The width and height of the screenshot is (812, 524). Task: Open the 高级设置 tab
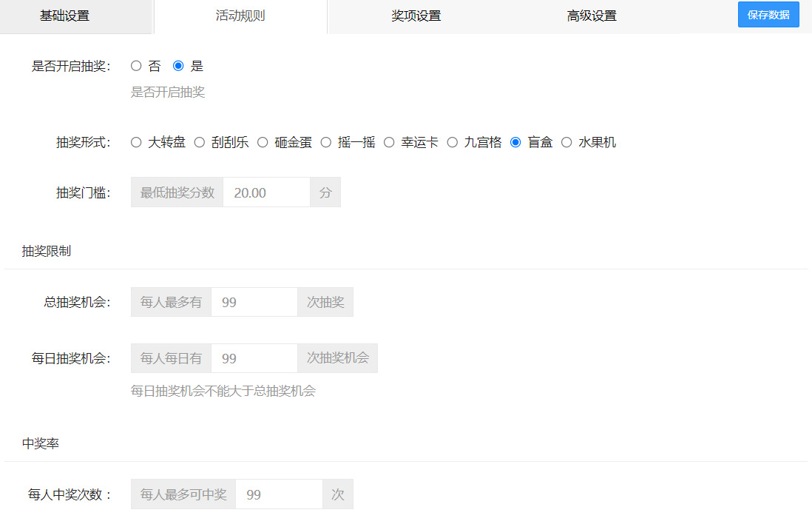(591, 14)
